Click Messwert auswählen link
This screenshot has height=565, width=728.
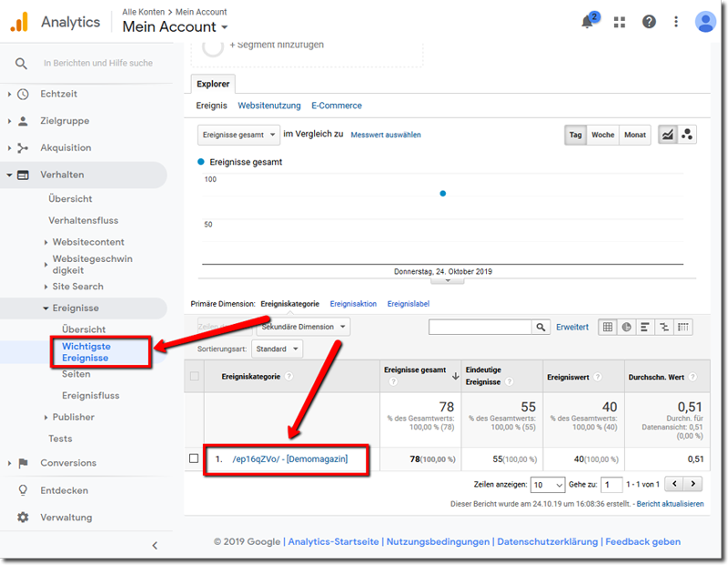coord(386,135)
